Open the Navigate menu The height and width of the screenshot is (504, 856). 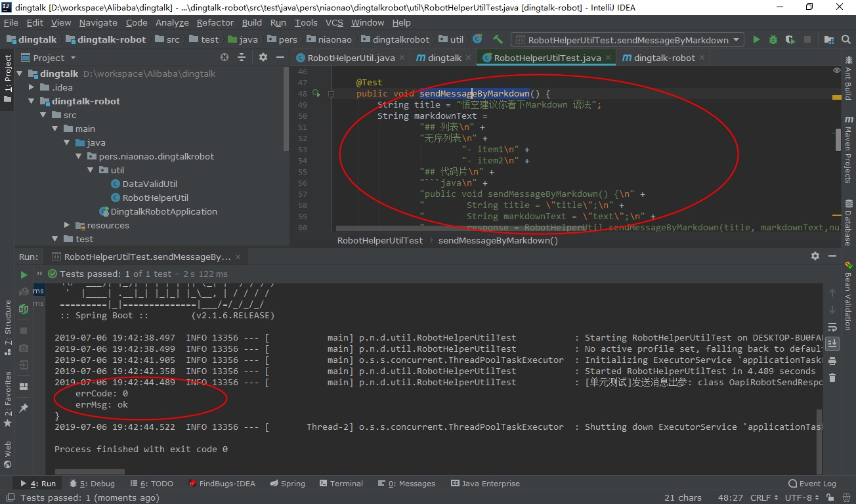click(98, 22)
